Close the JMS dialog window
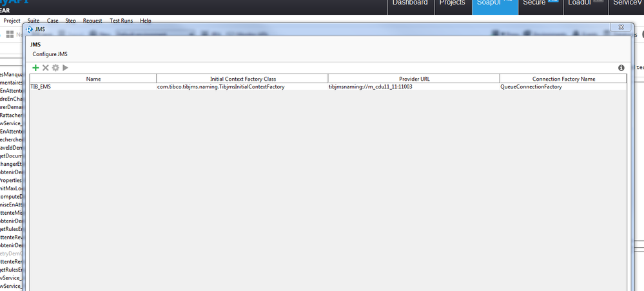 click(x=620, y=27)
